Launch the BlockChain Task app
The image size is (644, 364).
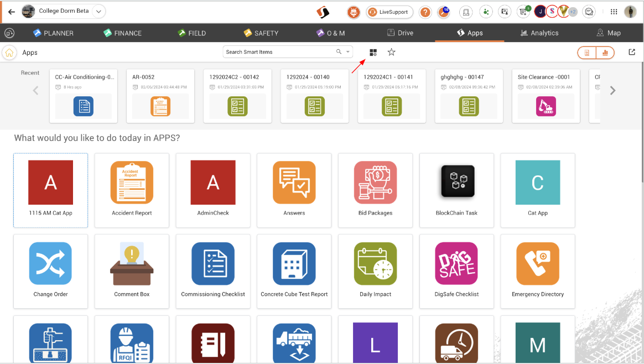click(x=456, y=190)
